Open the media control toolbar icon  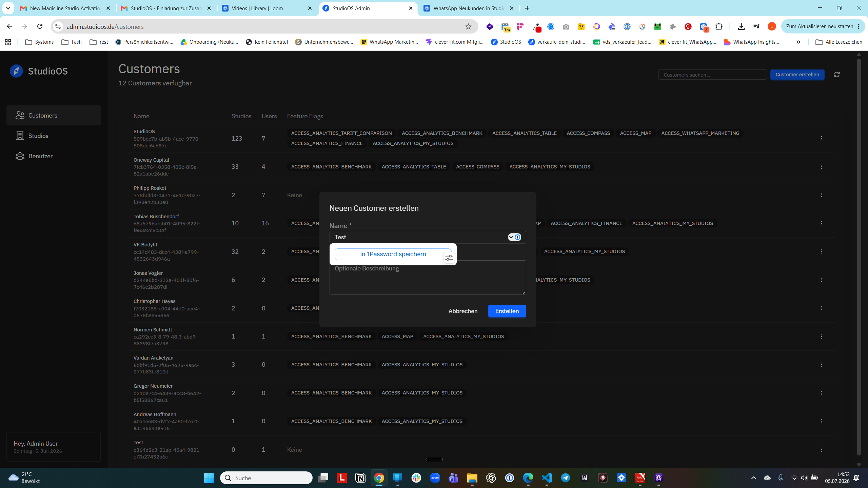click(756, 26)
